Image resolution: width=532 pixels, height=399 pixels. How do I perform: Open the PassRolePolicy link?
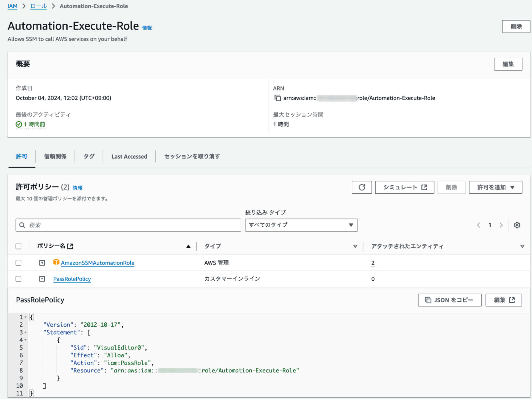72,279
